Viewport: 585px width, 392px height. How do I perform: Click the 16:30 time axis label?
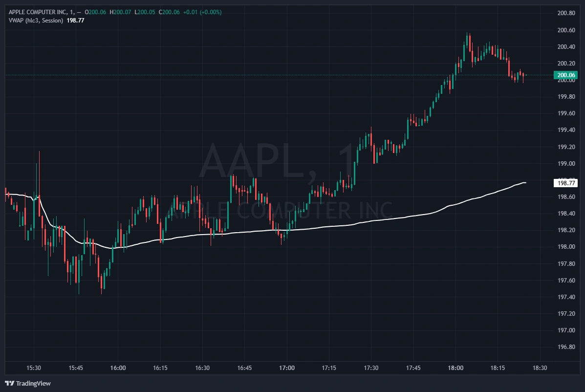(202, 368)
